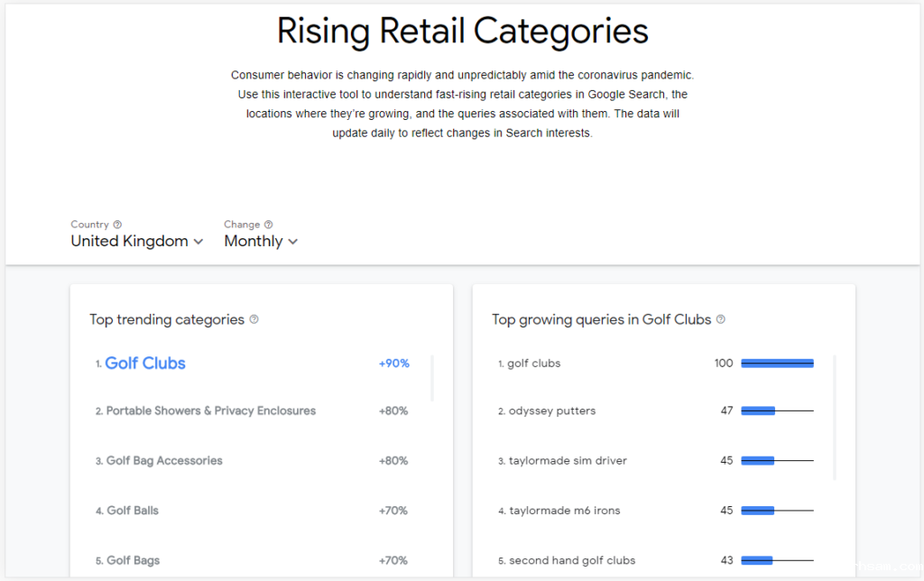This screenshot has height=581, width=924.
Task: Click info icon beside Top trending categories
Action: click(x=254, y=319)
